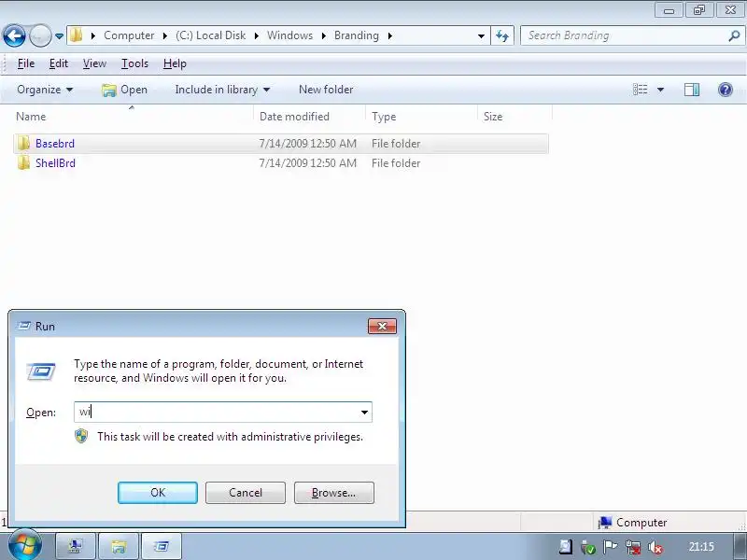This screenshot has height=560, width=747.
Task: Click the UAC shield icon
Action: (x=81, y=436)
